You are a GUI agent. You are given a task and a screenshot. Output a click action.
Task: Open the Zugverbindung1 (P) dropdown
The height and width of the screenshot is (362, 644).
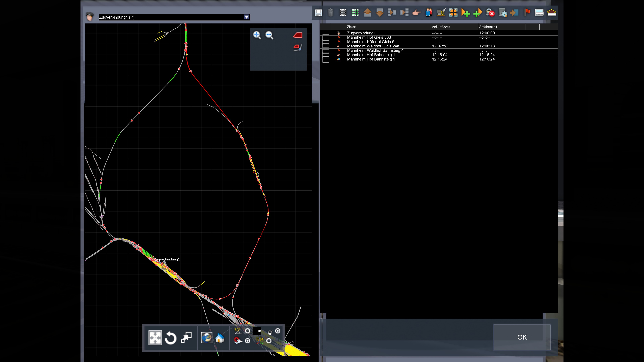tap(247, 17)
